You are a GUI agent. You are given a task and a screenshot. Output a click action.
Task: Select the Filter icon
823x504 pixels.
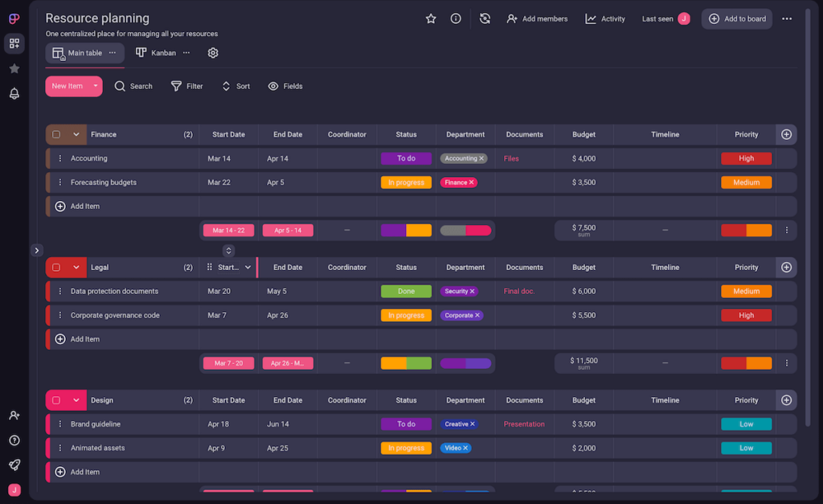click(174, 86)
